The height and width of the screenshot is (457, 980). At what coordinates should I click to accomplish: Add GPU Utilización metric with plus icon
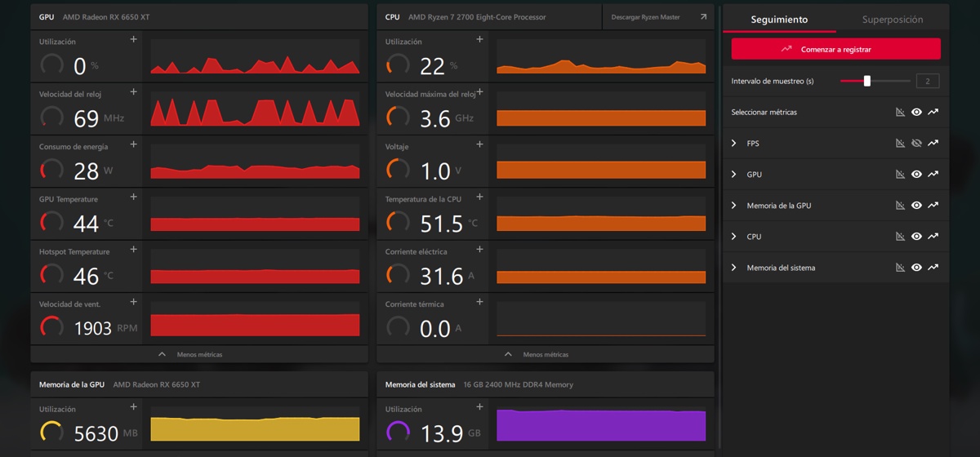(134, 39)
